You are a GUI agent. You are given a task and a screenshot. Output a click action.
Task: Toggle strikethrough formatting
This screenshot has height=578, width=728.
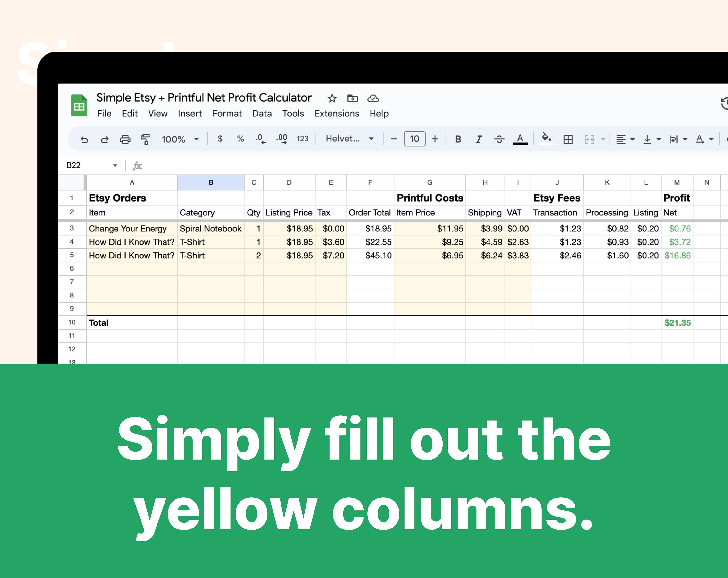(499, 139)
